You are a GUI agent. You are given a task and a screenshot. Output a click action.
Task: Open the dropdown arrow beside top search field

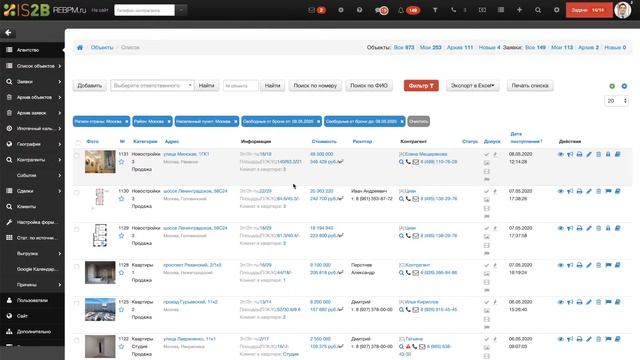pos(182,10)
